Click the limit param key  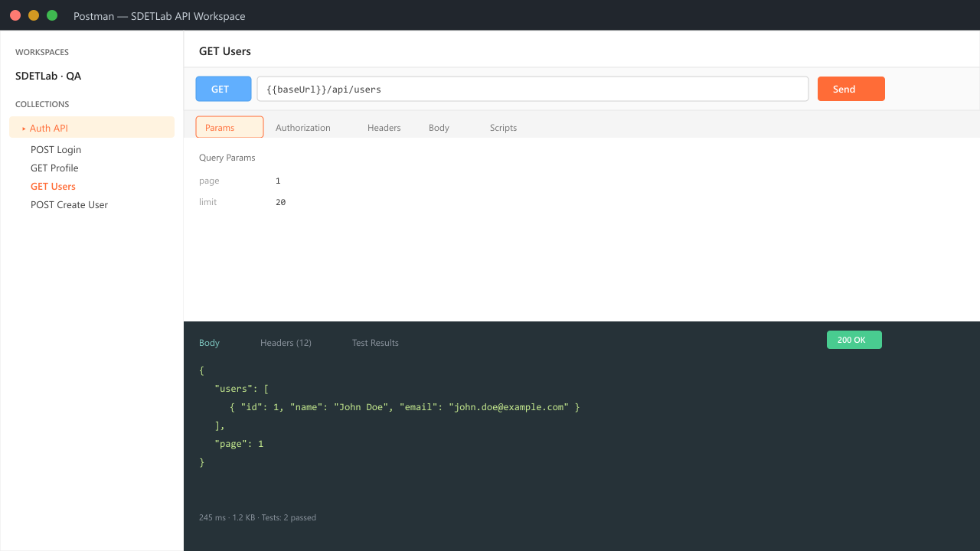(x=207, y=203)
